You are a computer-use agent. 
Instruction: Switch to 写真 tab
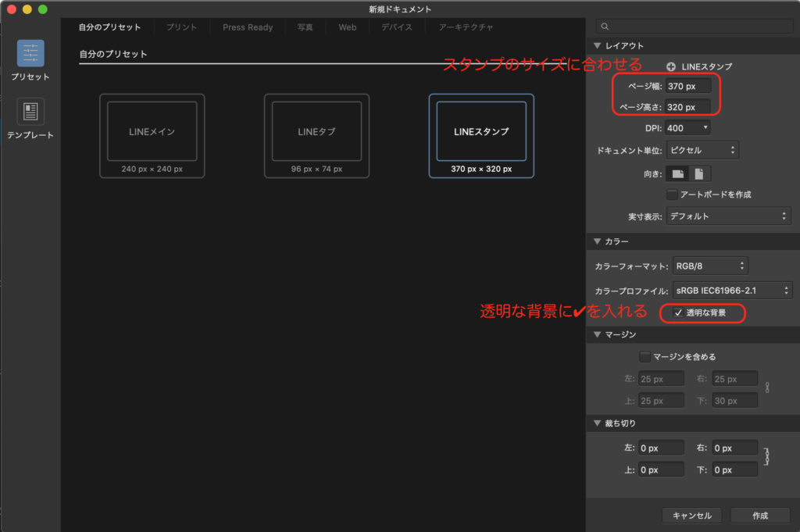pos(305,27)
